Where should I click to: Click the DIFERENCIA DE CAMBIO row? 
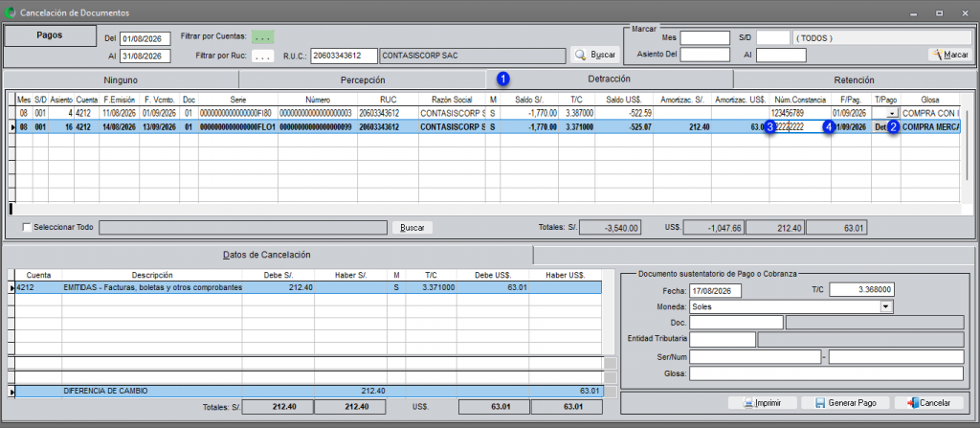coord(309,391)
